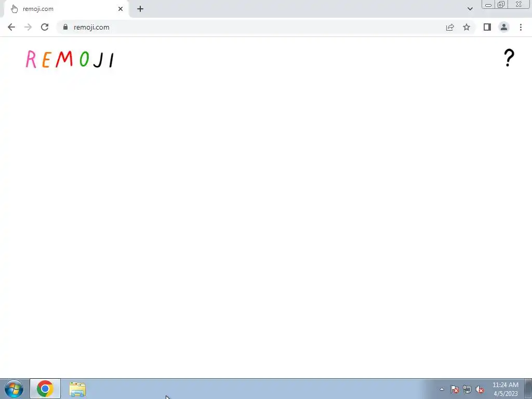This screenshot has height=399, width=532.
Task: Go forward using the browser arrow
Action: (x=28, y=27)
